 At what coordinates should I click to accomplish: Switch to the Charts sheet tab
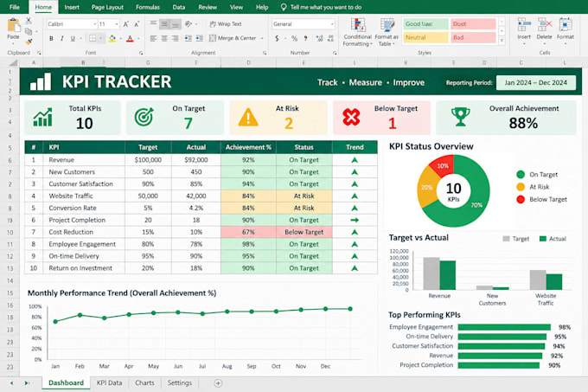(x=144, y=383)
